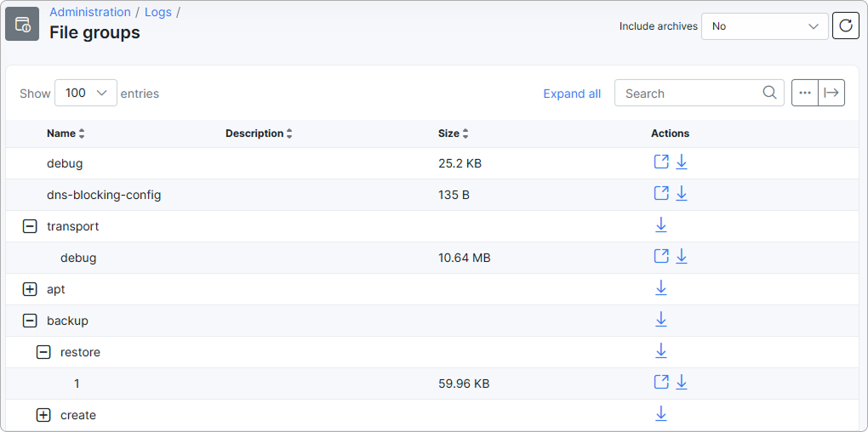Open restore log 1 in new window
This screenshot has height=432, width=868.
coord(661,383)
